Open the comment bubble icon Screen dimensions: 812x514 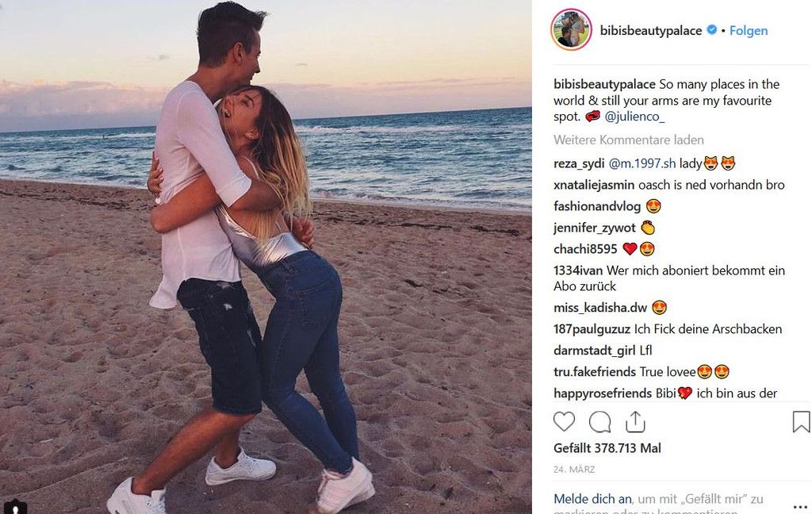coord(599,422)
